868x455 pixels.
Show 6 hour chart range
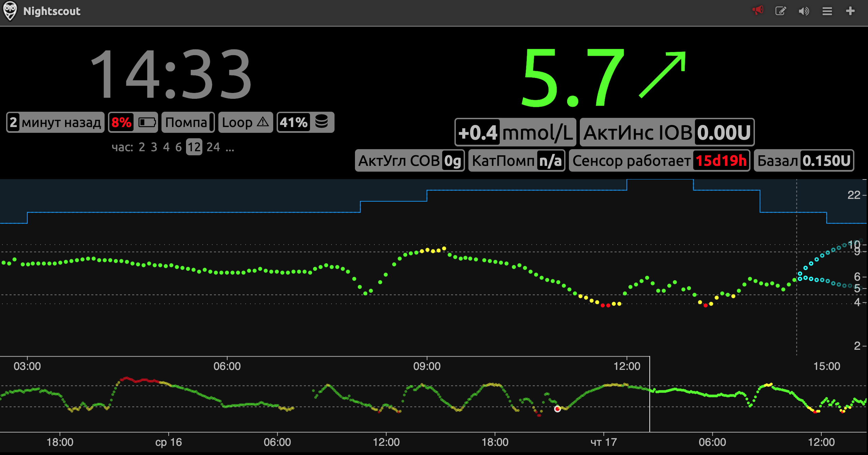tap(178, 147)
